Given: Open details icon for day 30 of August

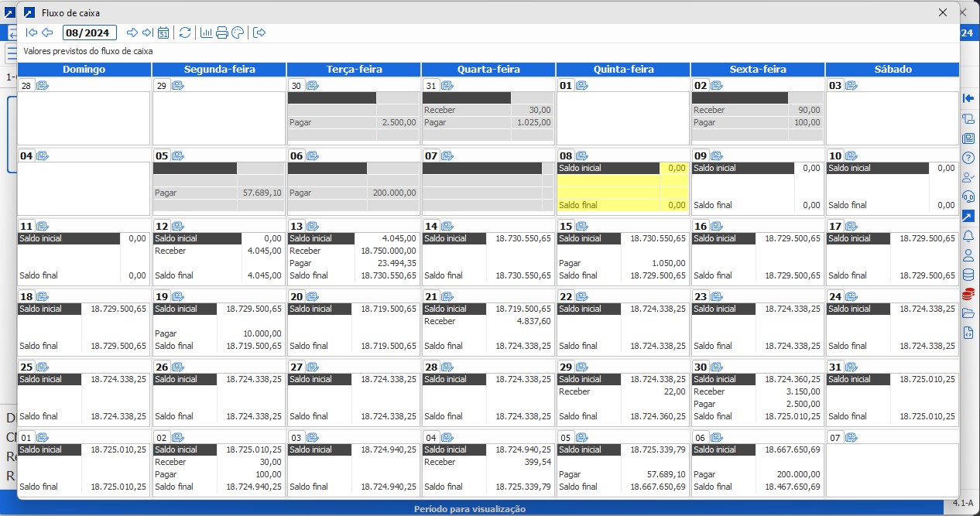Looking at the screenshot, I should click(x=717, y=367).
